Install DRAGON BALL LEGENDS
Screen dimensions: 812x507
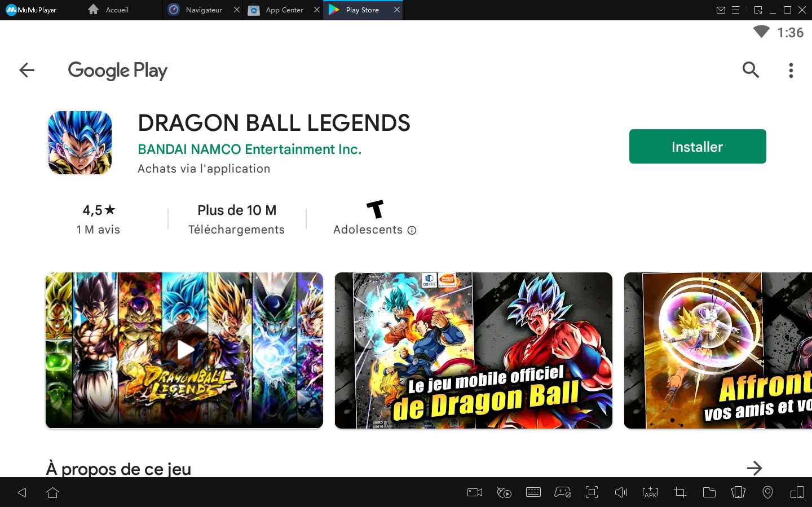(x=698, y=146)
